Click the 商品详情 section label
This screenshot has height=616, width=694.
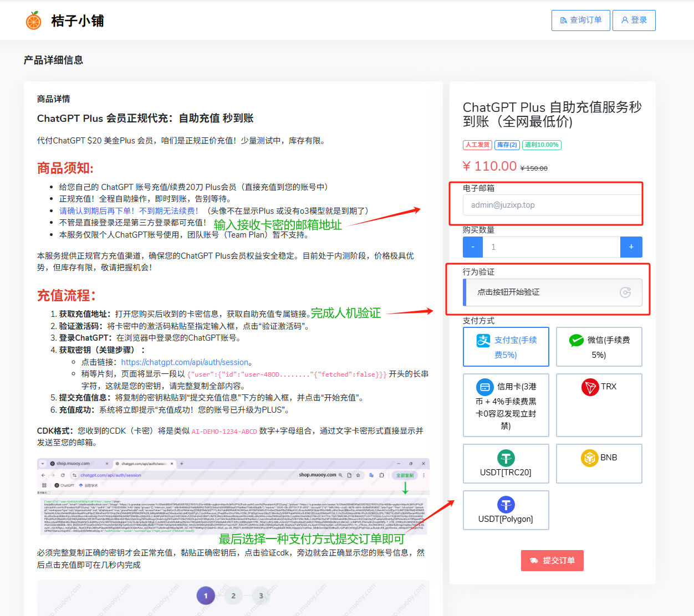coord(53,99)
